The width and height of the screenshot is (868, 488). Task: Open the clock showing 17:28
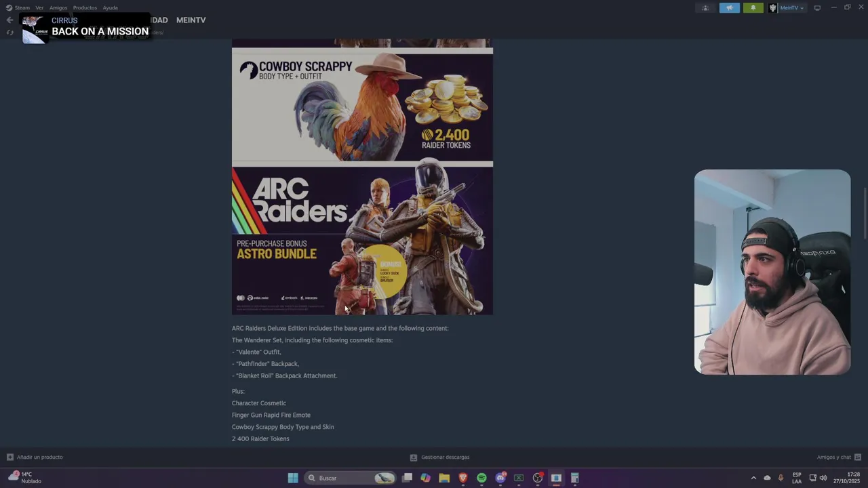coord(846,478)
